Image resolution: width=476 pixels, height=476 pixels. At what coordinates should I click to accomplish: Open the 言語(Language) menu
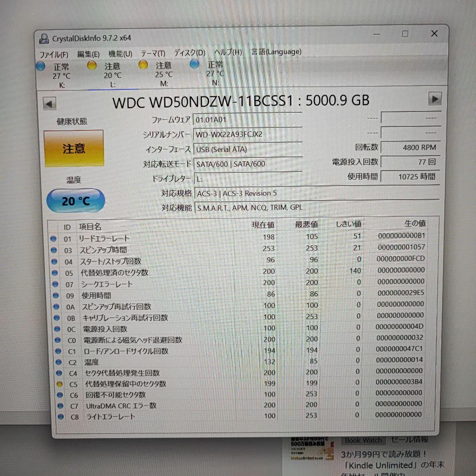[x=276, y=52]
